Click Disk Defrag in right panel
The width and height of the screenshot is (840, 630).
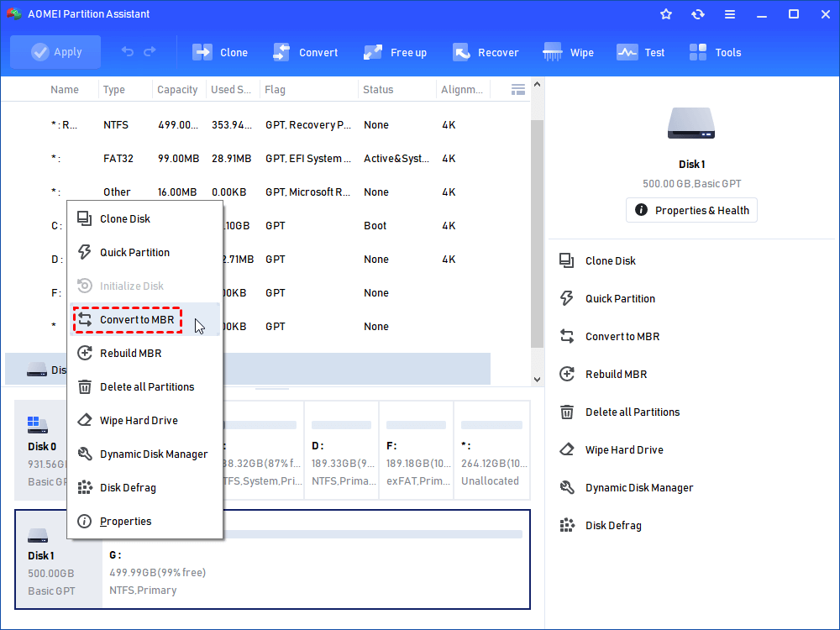(600, 526)
